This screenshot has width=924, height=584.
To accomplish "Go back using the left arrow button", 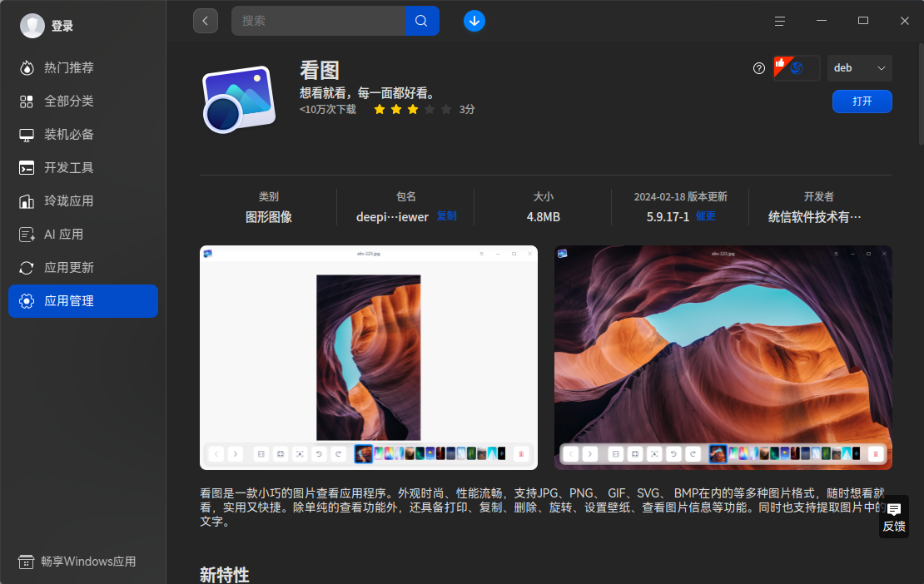I will point(206,21).
